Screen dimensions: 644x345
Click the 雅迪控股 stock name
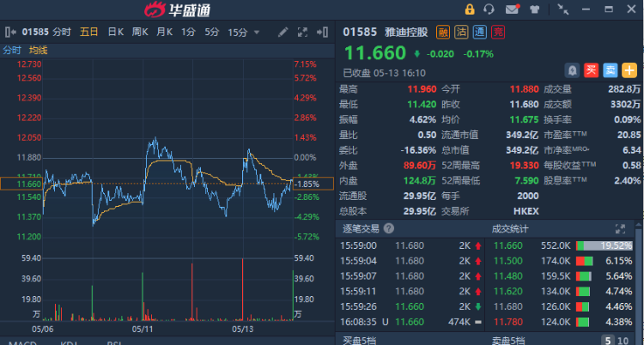tap(406, 32)
